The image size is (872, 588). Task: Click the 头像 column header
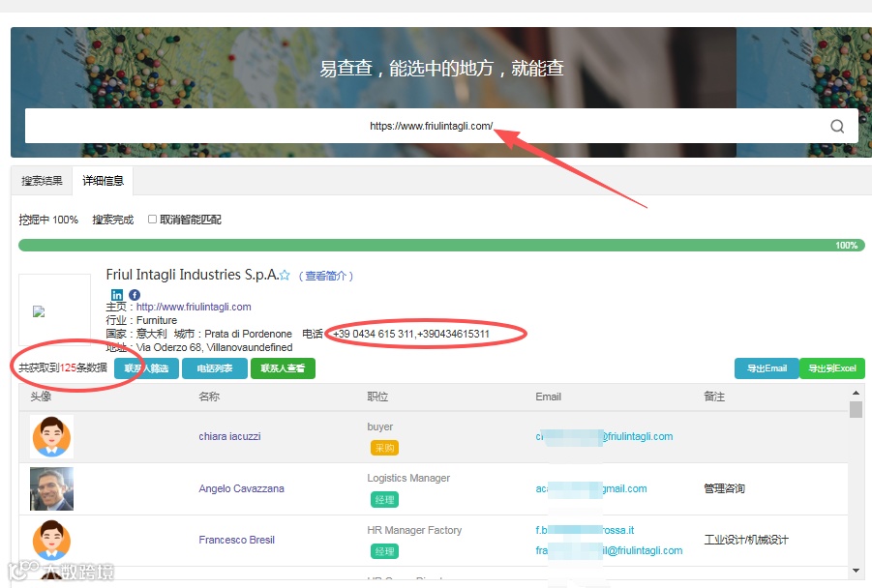click(41, 397)
